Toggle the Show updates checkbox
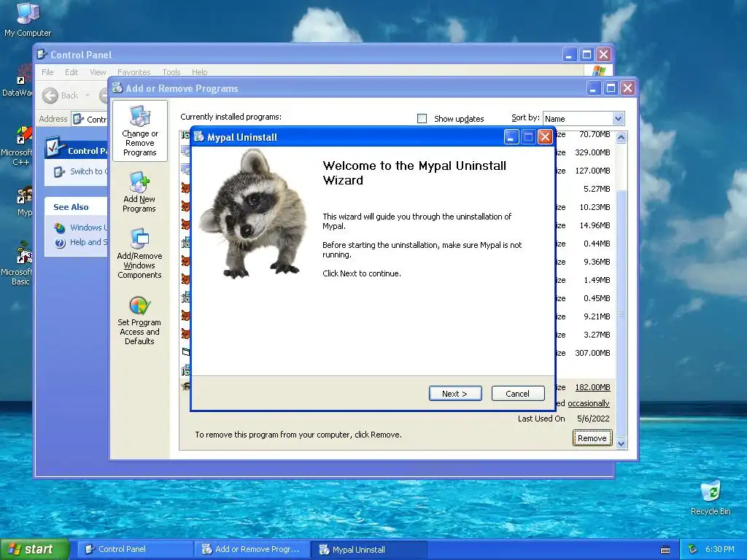The width and height of the screenshot is (747, 560). pos(422,119)
